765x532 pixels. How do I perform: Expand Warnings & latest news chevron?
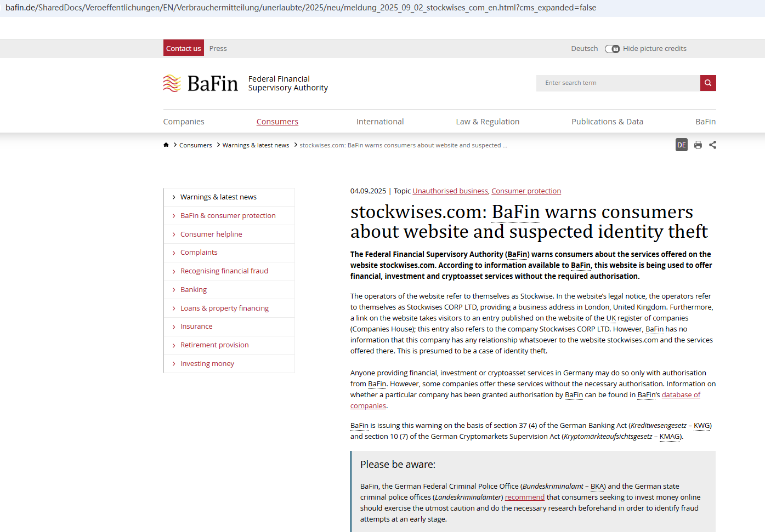174,197
